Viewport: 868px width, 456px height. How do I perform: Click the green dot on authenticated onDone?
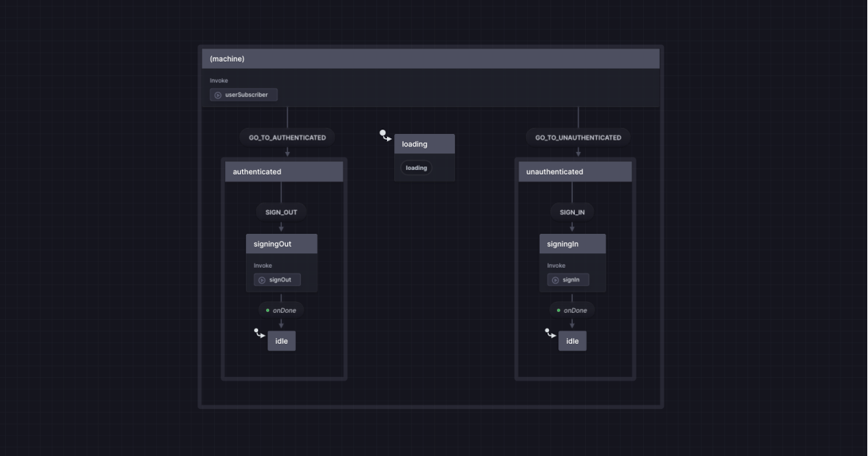[268, 311]
